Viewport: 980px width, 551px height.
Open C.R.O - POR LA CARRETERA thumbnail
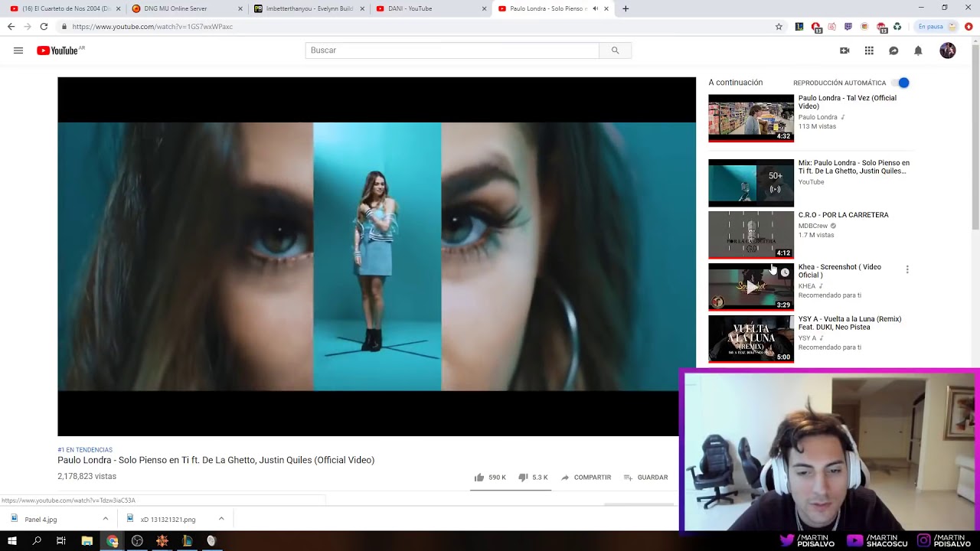coord(751,235)
